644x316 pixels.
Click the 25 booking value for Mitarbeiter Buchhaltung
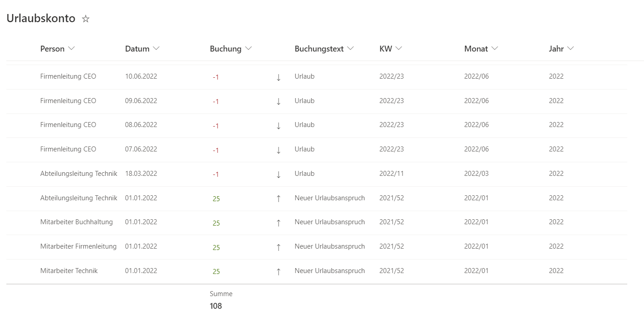pyautogui.click(x=216, y=223)
